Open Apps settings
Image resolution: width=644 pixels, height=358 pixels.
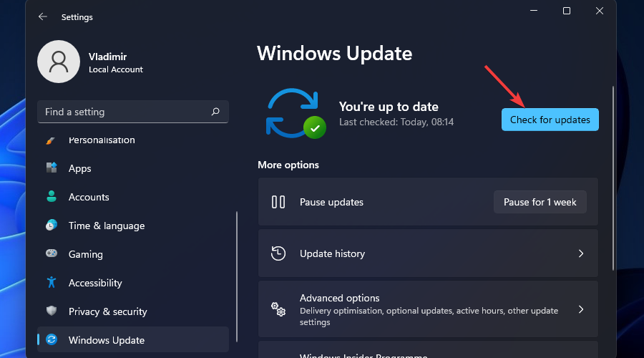[132, 168]
